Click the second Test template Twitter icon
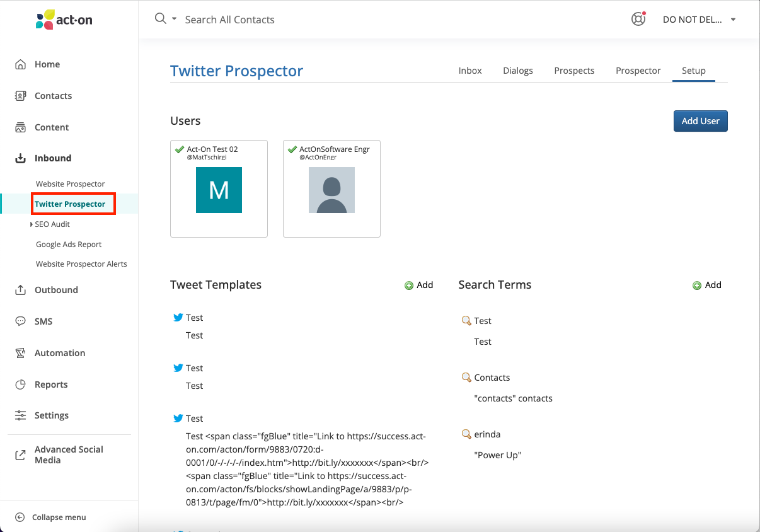The image size is (760, 532). [x=178, y=368]
